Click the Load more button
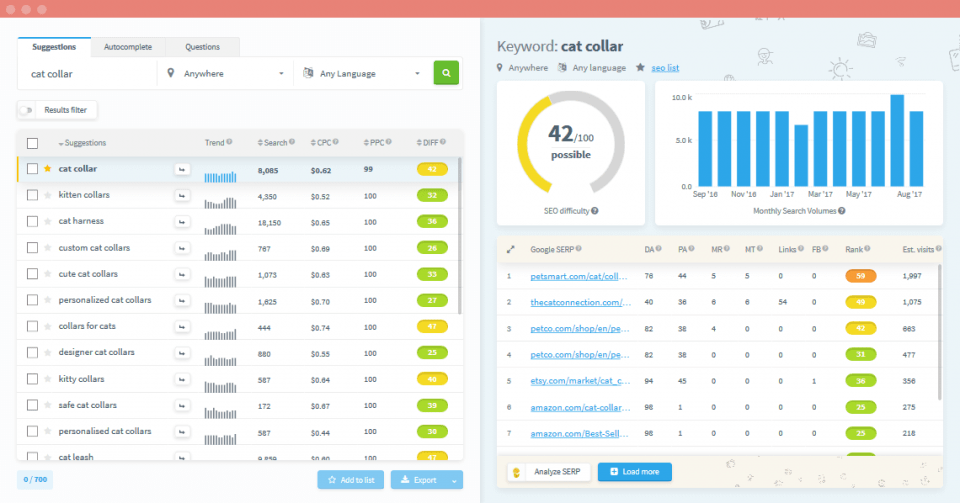 (x=635, y=472)
